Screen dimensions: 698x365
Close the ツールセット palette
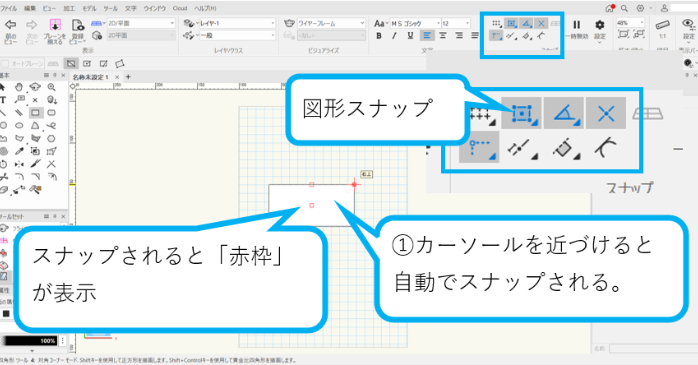pos(63,216)
